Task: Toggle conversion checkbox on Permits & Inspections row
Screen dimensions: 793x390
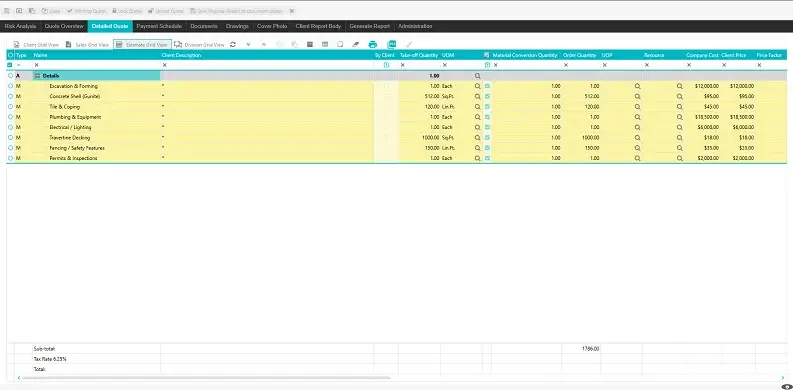Action: 488,158
